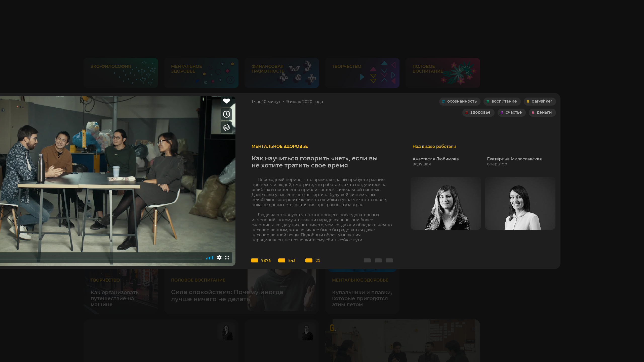Screen dimensions: 644x362
Task: Click Екатерина Милославская's portrait photo
Action: coord(520,203)
